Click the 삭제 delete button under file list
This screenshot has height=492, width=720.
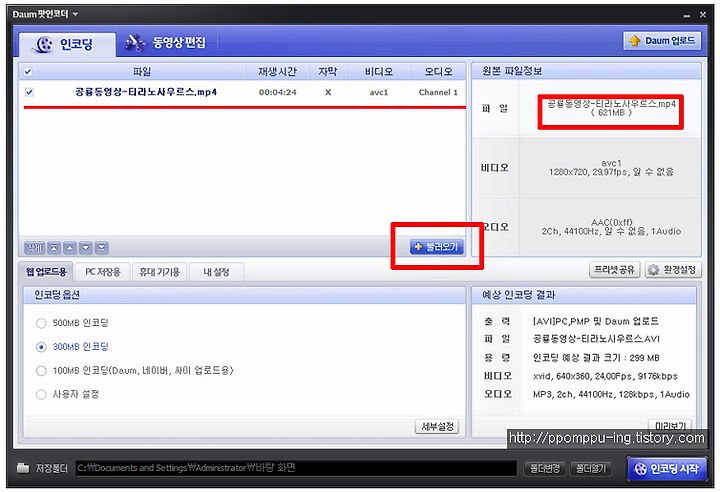click(x=34, y=248)
